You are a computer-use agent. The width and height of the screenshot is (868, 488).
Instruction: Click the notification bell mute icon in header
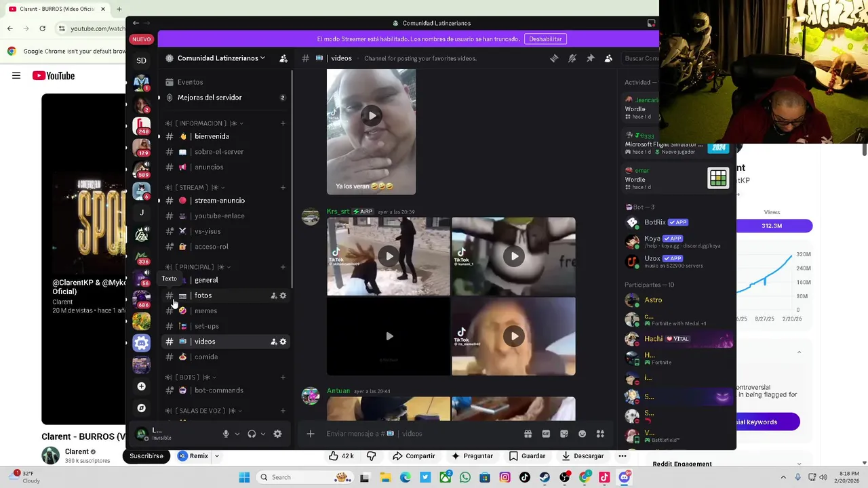(572, 58)
